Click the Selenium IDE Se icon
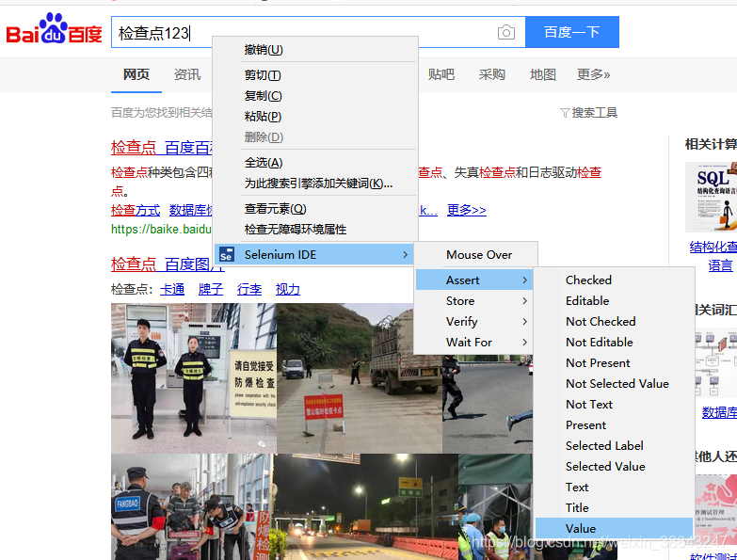This screenshot has height=560, width=737. click(226, 255)
